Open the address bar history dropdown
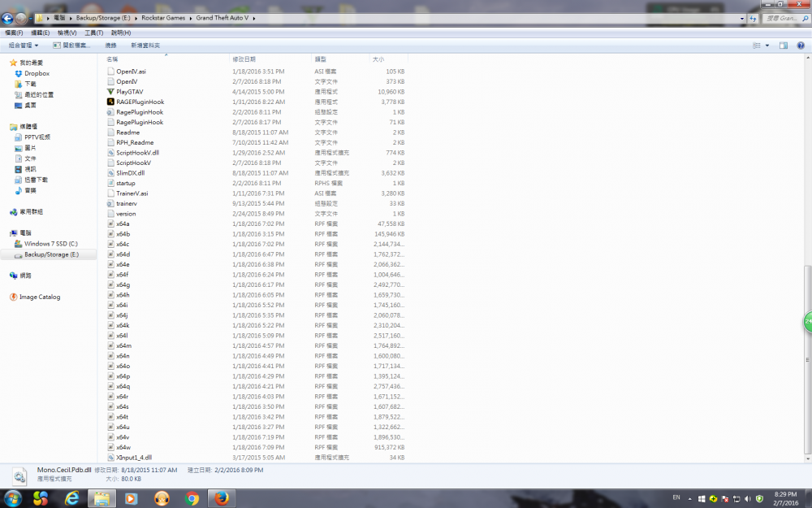Image resolution: width=812 pixels, height=508 pixels. (x=742, y=18)
